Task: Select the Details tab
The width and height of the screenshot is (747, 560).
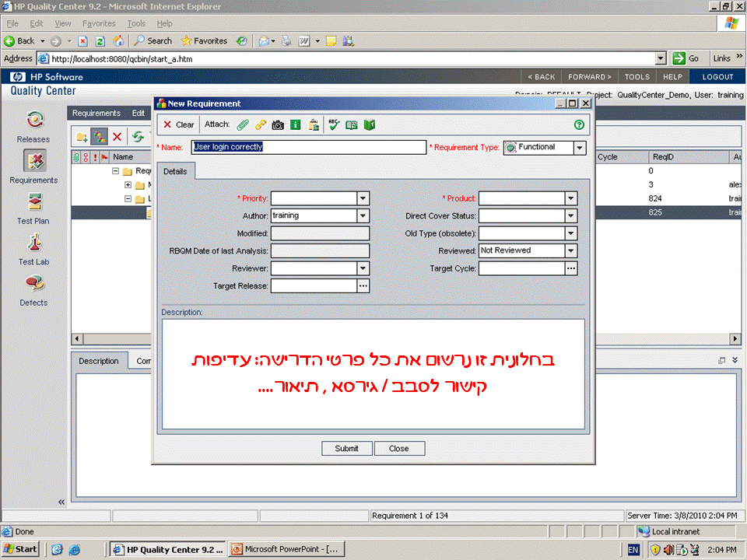Action: point(175,171)
